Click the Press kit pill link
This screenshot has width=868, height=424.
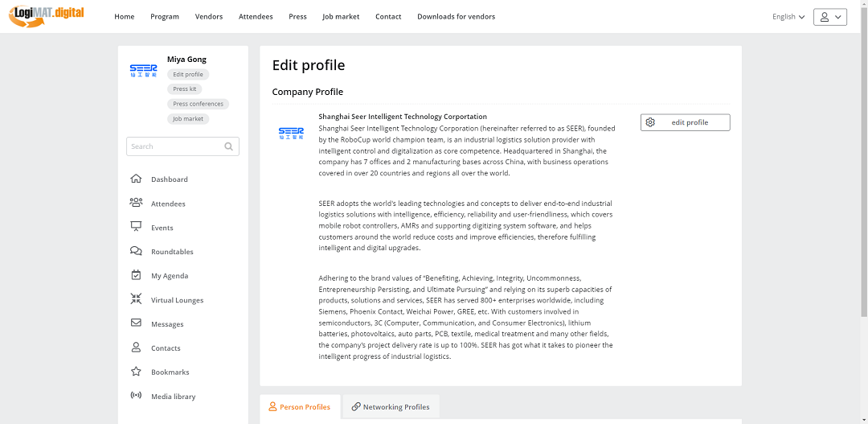pyautogui.click(x=185, y=89)
